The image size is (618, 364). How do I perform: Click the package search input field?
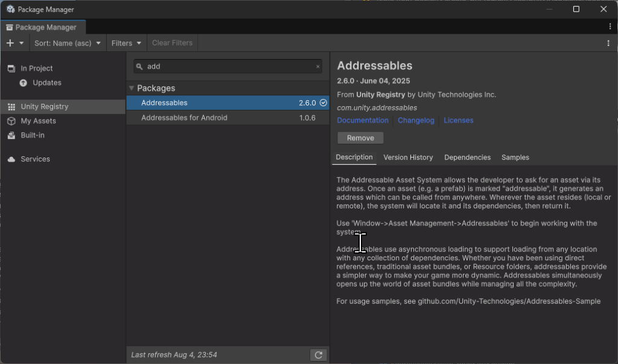229,67
